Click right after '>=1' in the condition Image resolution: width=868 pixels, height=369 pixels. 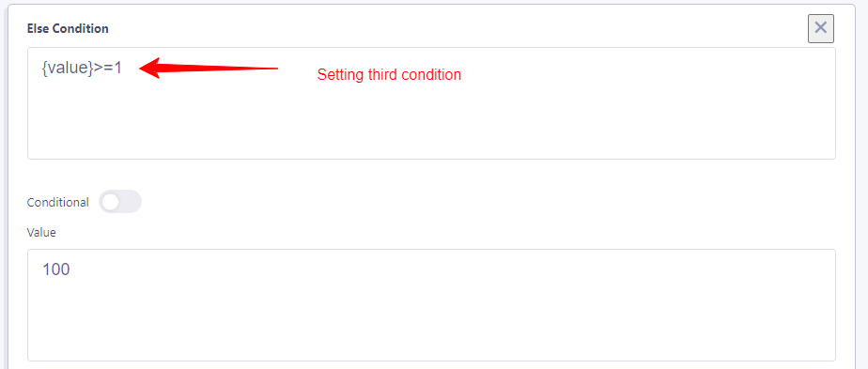(123, 68)
